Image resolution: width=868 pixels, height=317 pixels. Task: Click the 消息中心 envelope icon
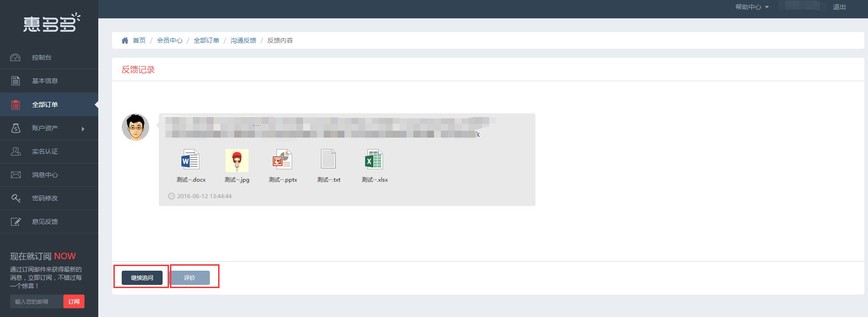(x=16, y=175)
